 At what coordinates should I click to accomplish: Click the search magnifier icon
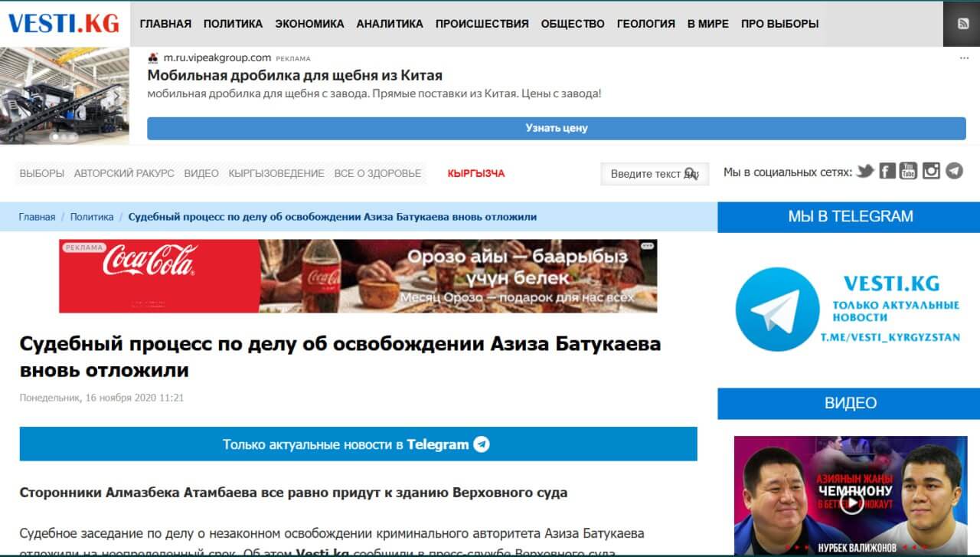tap(691, 173)
